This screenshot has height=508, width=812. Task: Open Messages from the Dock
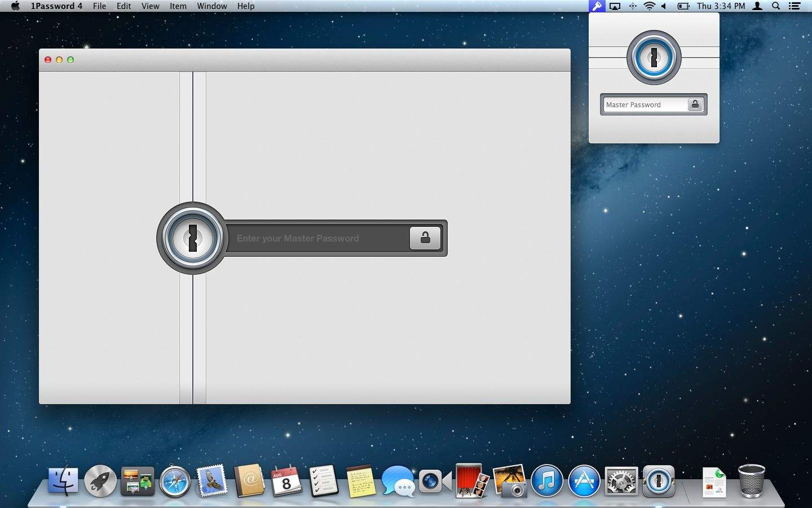click(398, 482)
